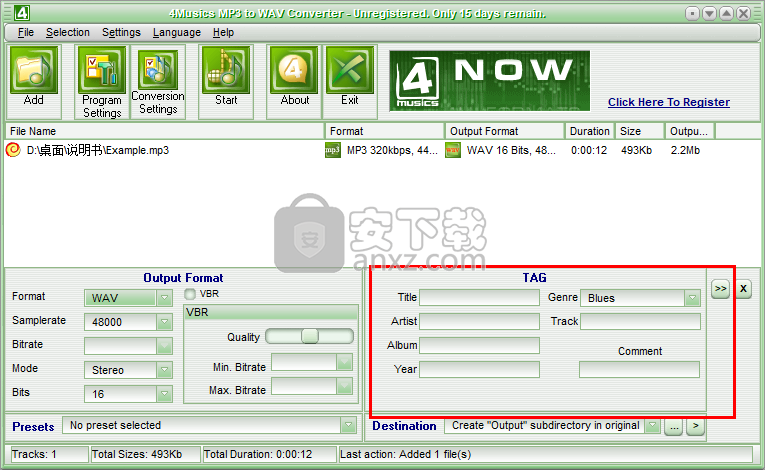
Task: Click the >> expand tag panel button
Action: click(721, 288)
